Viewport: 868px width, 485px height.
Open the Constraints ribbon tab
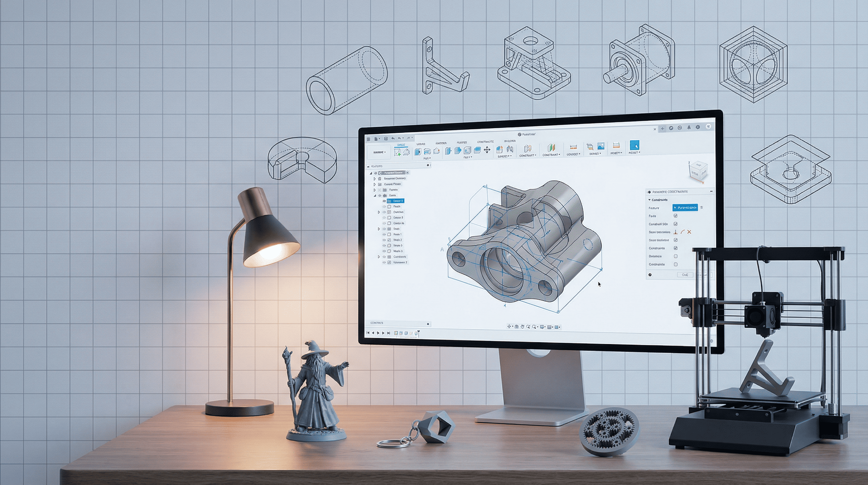485,142
